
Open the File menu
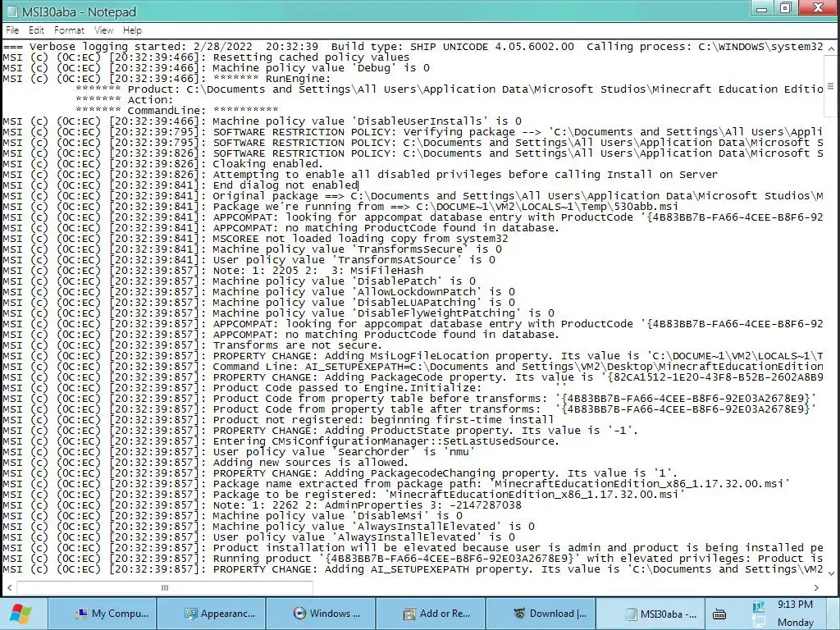[12, 30]
